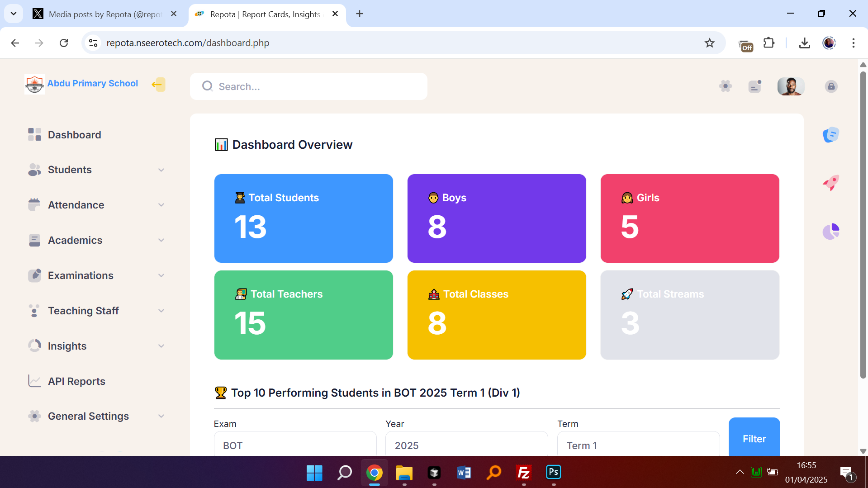Screen dimensions: 868x488
Task: Open the purple pie chart icon
Action: [x=830, y=232]
